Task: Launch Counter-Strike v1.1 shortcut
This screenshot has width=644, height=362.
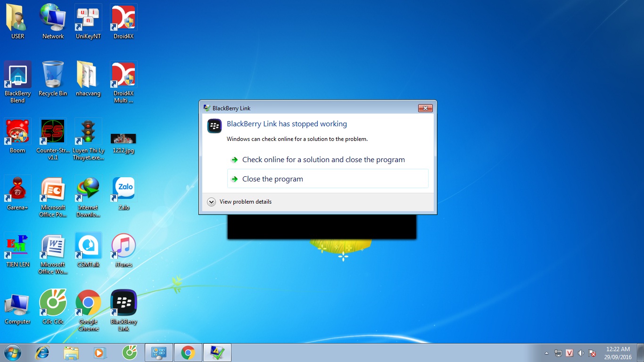Action: coord(53,140)
